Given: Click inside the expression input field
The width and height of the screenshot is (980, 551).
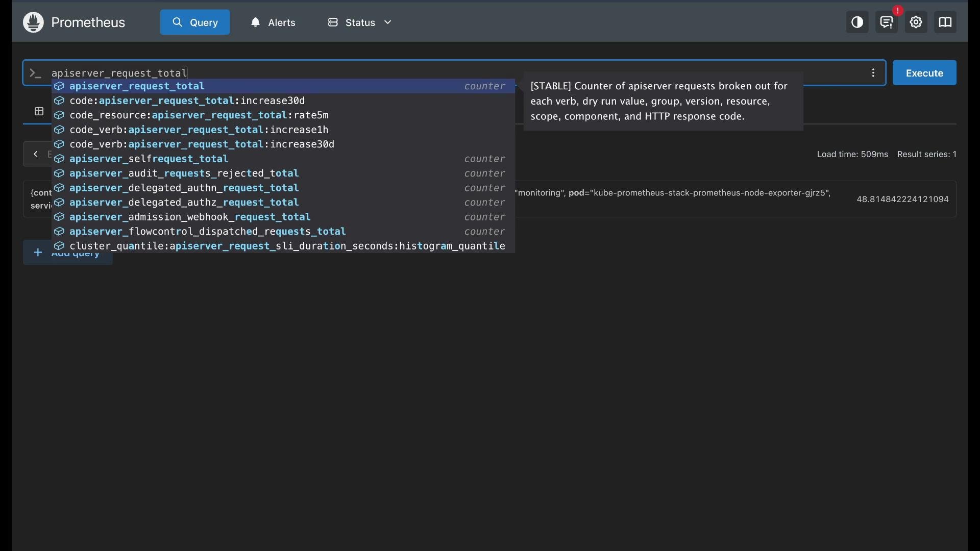Looking at the screenshot, I should [x=454, y=73].
